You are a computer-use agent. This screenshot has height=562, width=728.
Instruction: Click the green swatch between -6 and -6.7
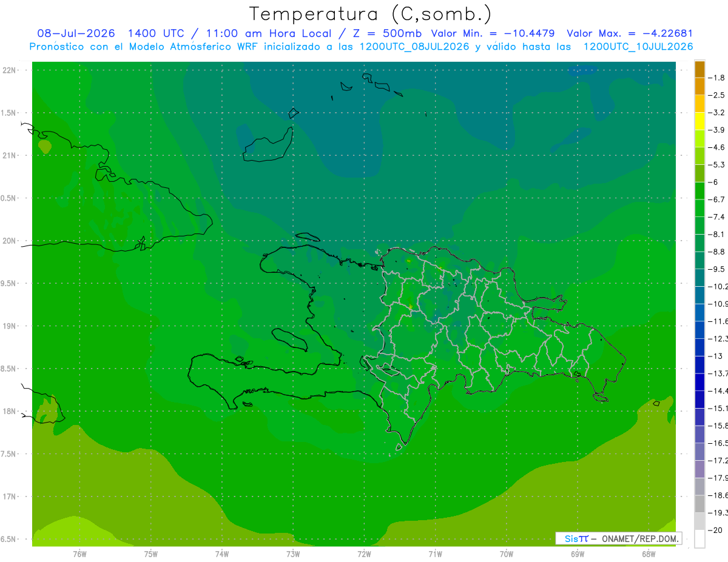699,190
